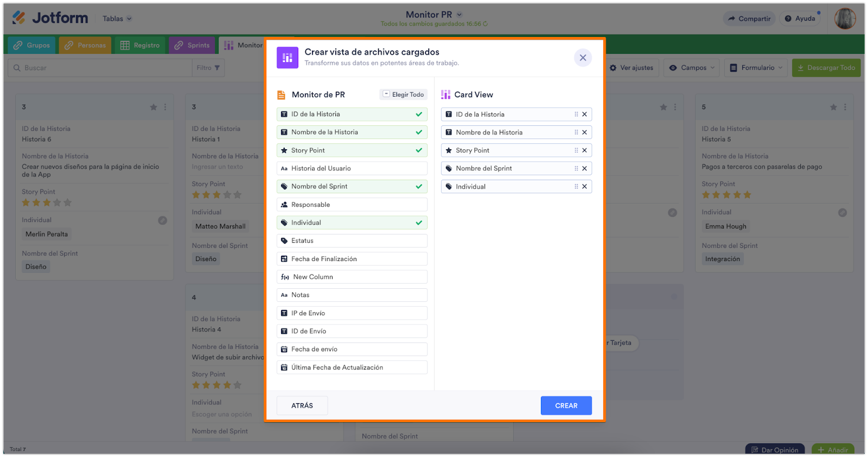Remove ID de la Historia from Card View
Image resolution: width=868 pixels, height=457 pixels.
tap(584, 115)
